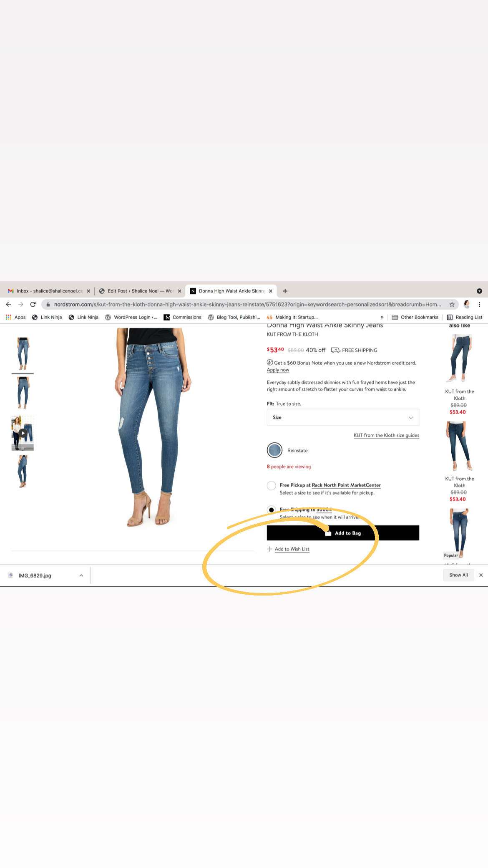Select Free Pickup at Rack North Point radio

coord(272,485)
